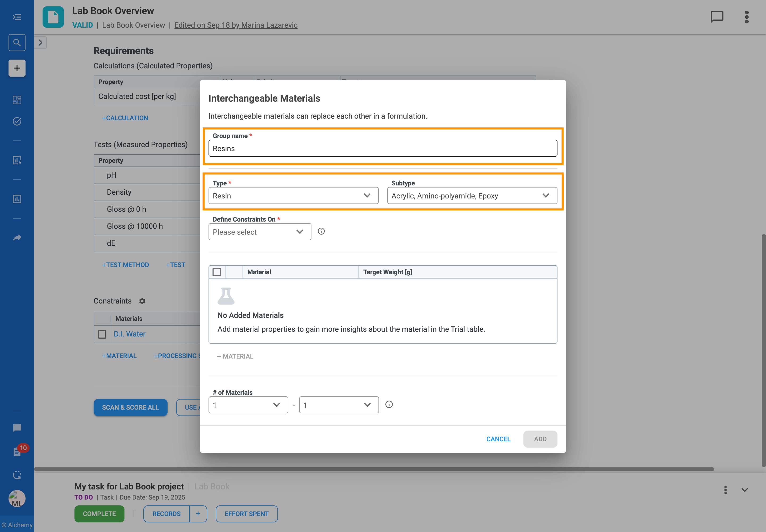Click the CANCEL button in the dialog

(x=498, y=439)
